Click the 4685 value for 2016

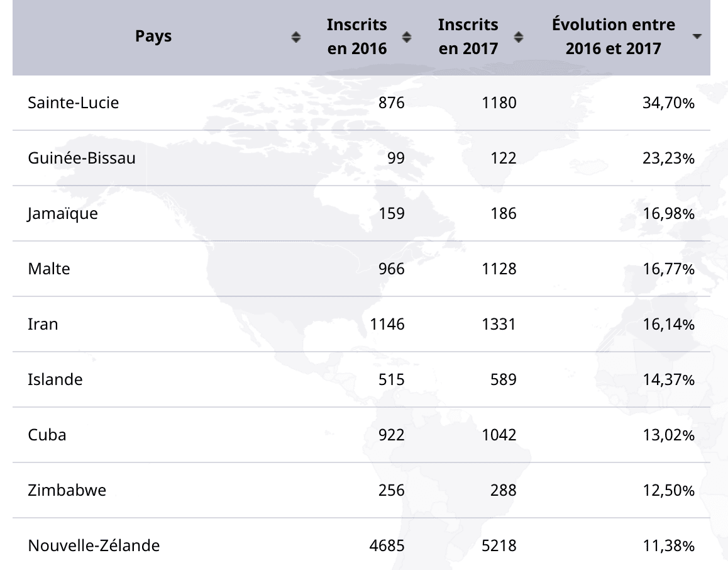click(x=387, y=545)
